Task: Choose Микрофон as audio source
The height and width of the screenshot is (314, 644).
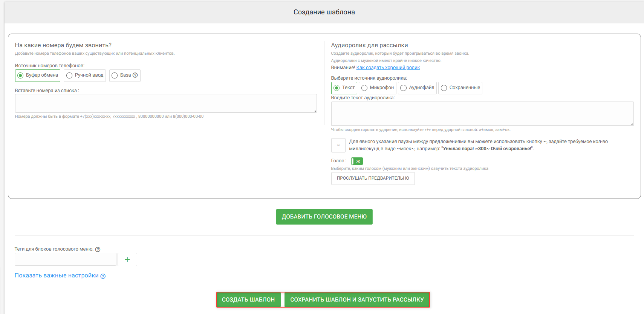Action: click(x=378, y=88)
